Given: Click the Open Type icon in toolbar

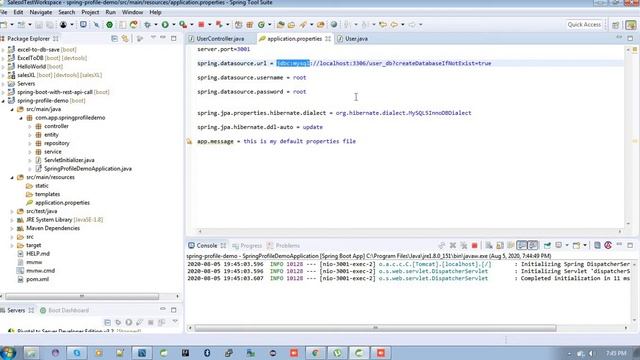Looking at the screenshot, I should tap(280, 24).
